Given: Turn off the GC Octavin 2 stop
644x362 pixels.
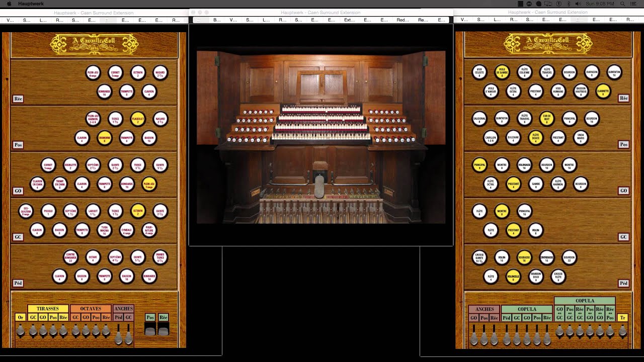Looking at the screenshot, I should tap(138, 212).
